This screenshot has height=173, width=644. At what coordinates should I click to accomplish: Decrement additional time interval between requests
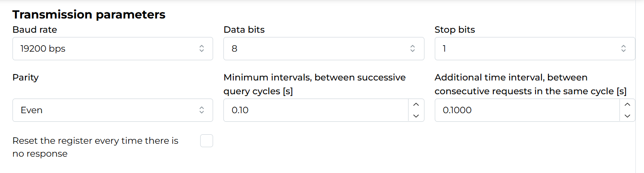click(x=627, y=116)
